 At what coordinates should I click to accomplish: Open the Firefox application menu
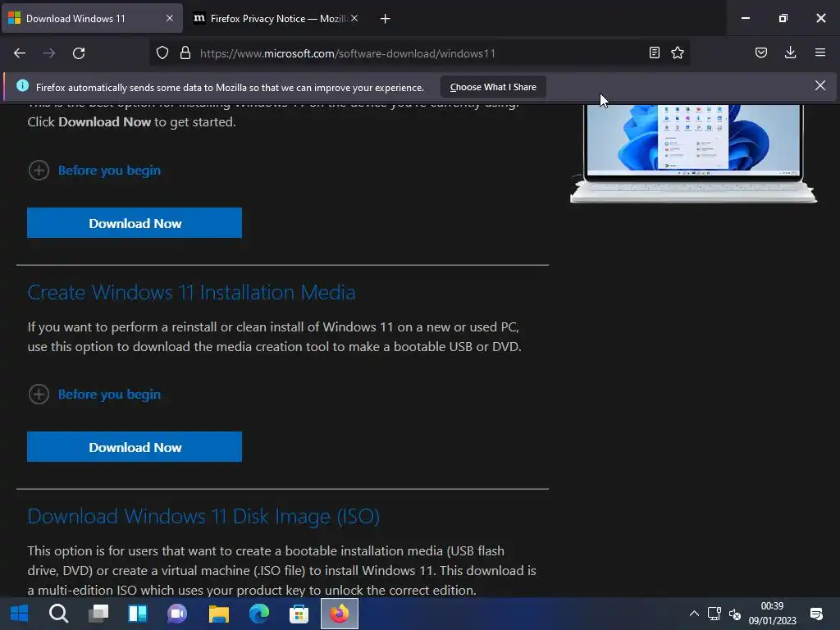[x=819, y=52]
